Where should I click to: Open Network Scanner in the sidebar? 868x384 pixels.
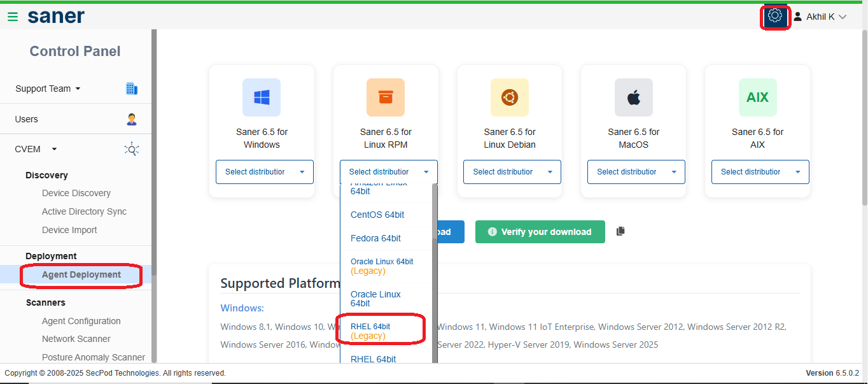[76, 339]
